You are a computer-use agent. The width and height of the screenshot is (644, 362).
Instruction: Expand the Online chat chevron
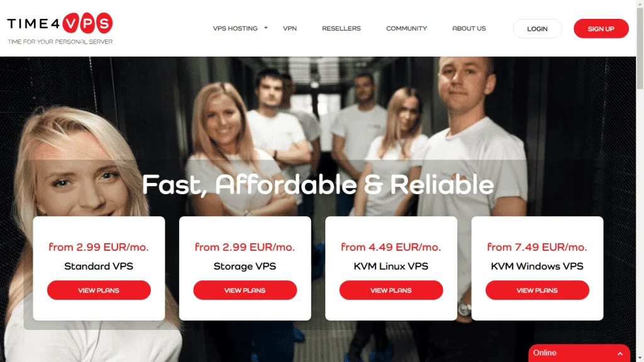619,353
